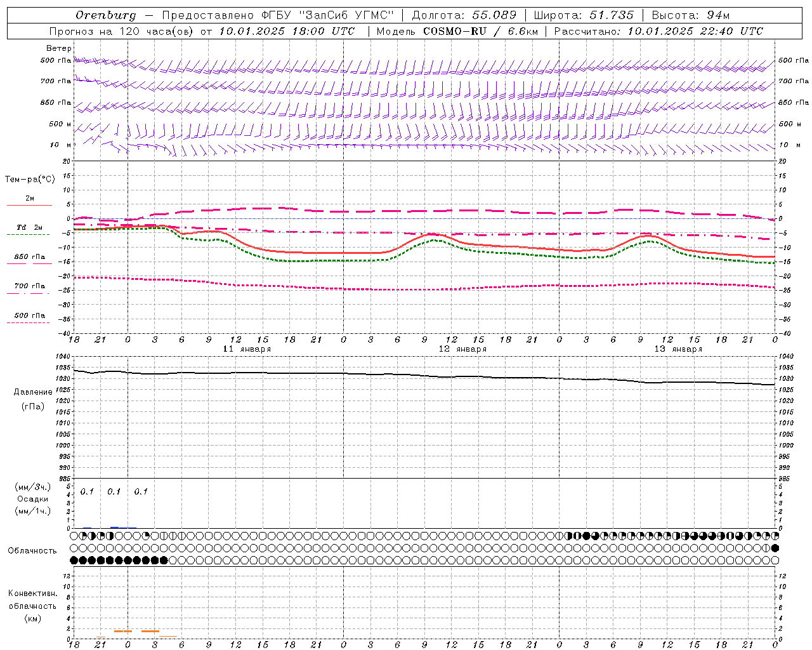Click the '850 гПа' temperature legend entry
This screenshot has width=812, height=650.
(30, 256)
